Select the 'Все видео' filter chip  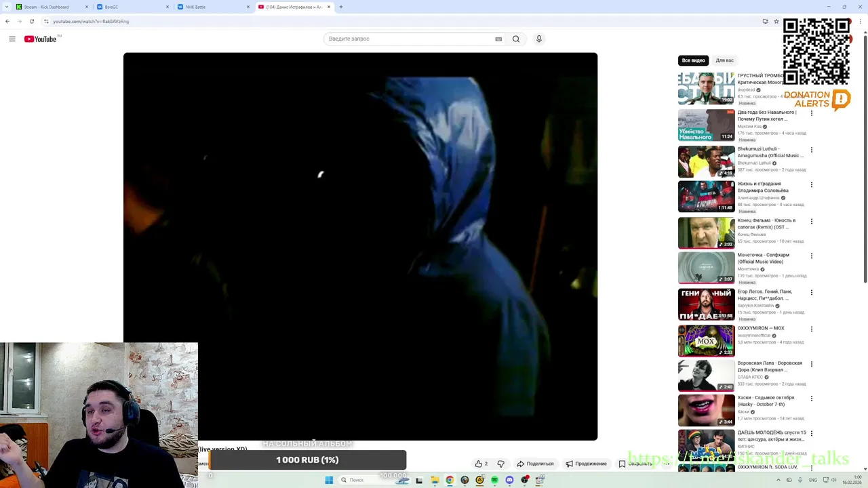pos(693,60)
